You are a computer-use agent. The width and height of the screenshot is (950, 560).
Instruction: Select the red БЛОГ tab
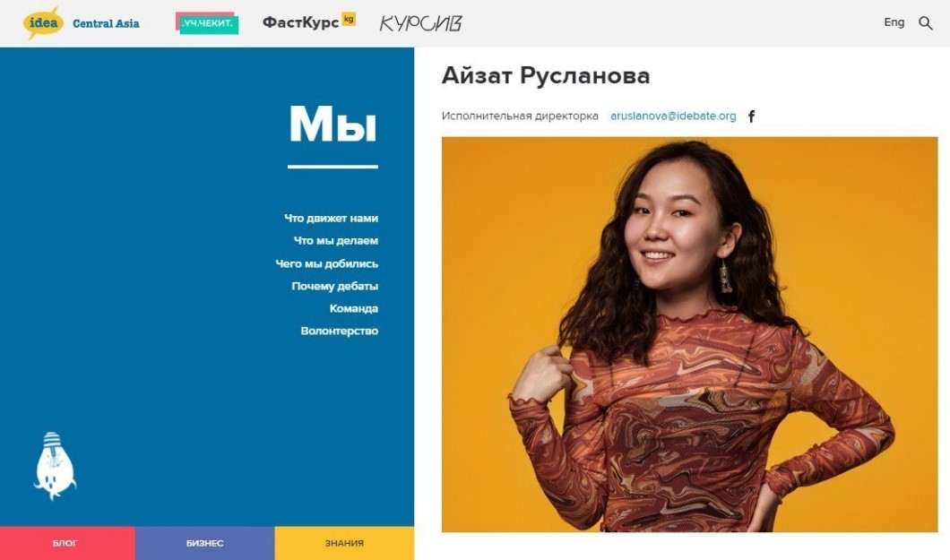point(67,543)
